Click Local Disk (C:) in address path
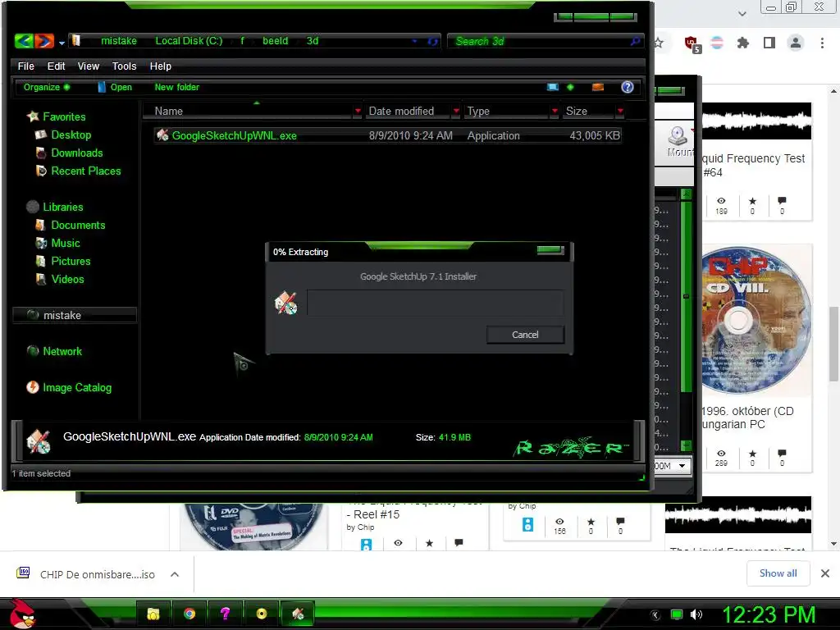 tap(189, 41)
